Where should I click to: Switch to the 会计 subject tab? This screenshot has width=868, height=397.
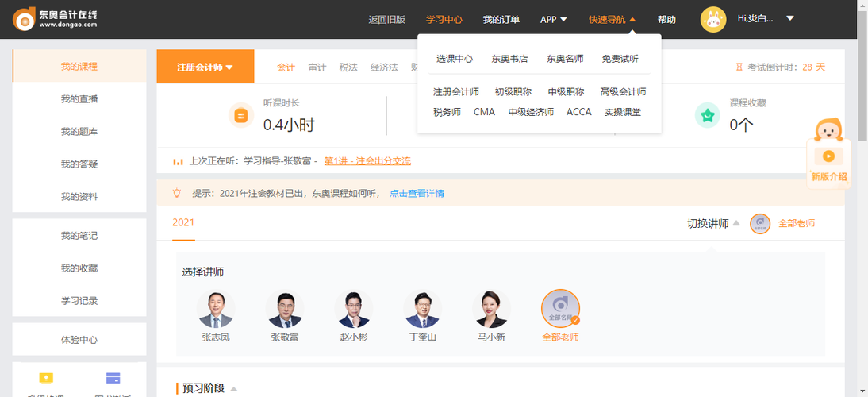286,67
